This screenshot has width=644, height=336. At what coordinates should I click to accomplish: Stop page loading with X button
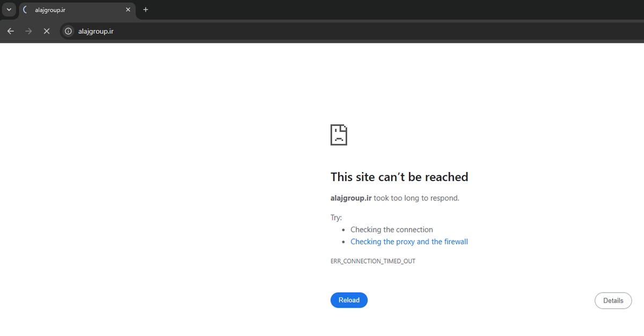47,31
